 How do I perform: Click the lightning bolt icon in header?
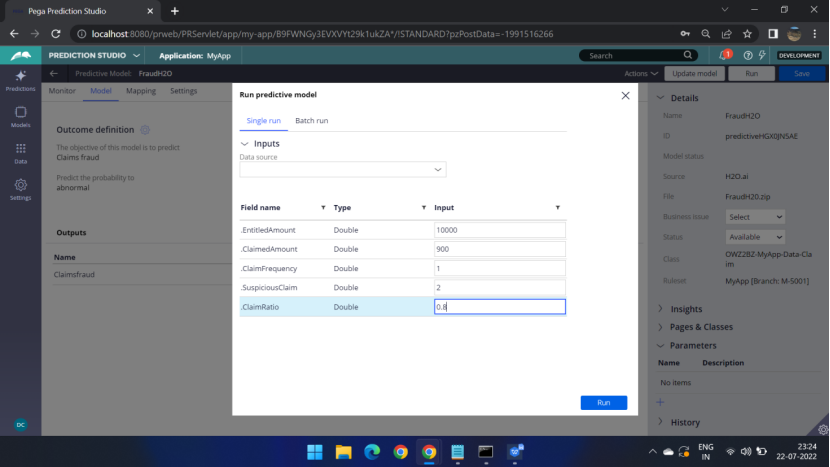(x=762, y=55)
